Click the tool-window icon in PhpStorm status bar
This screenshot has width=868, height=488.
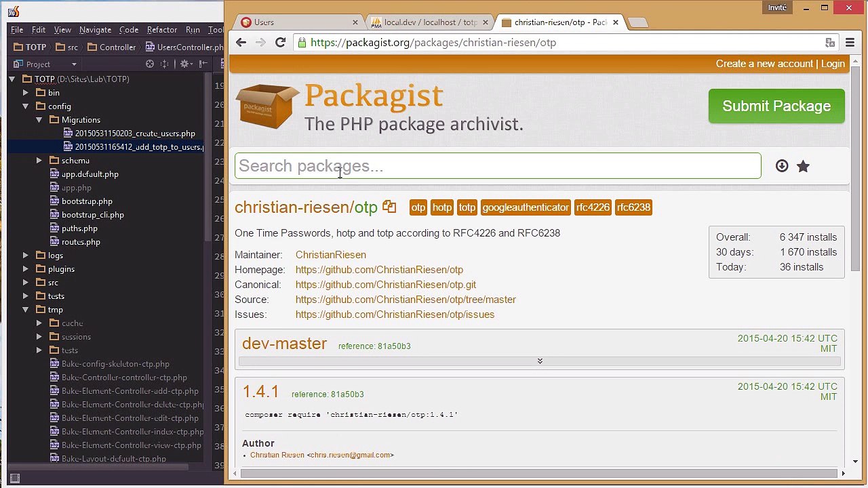pos(15,478)
